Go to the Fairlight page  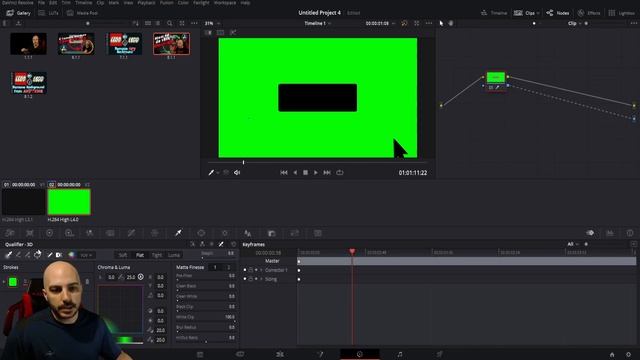400,354
